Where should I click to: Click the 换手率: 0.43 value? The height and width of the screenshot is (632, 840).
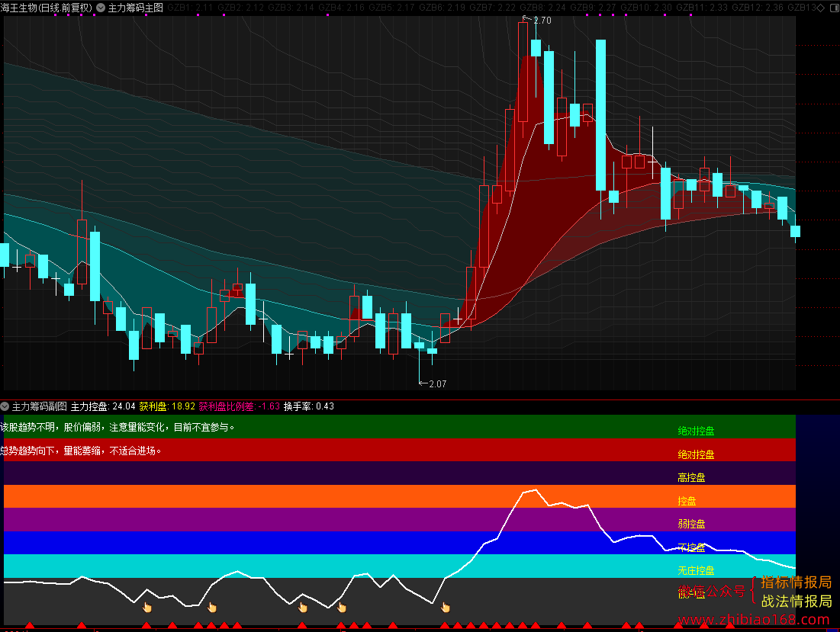308,406
